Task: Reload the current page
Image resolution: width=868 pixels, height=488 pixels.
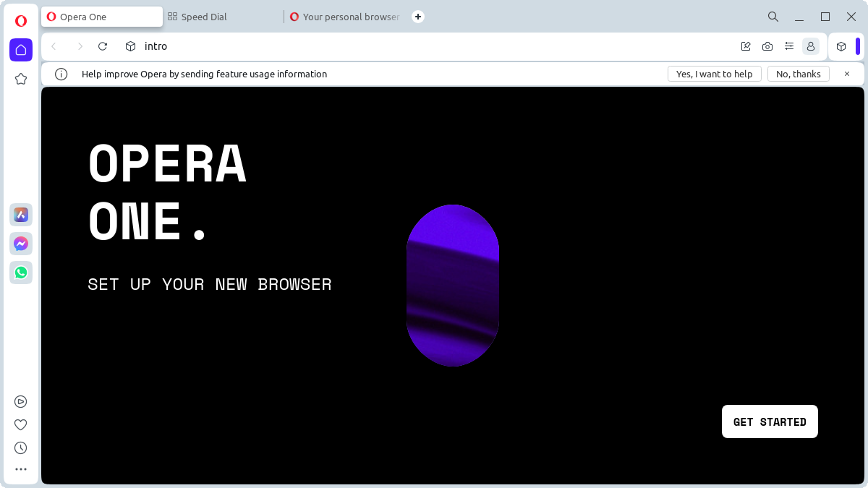Action: (102, 46)
